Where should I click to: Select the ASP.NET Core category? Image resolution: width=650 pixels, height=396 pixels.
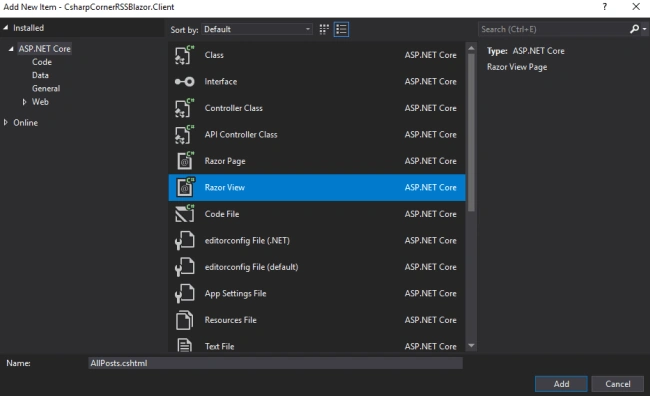[44, 49]
